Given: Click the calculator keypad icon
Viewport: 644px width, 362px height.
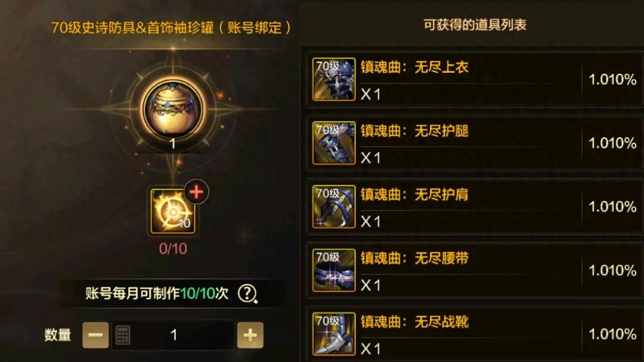Looking at the screenshot, I should [123, 335].
